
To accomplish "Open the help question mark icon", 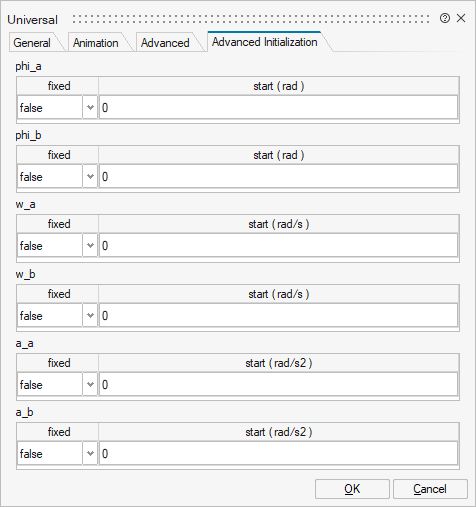I will coord(445,18).
